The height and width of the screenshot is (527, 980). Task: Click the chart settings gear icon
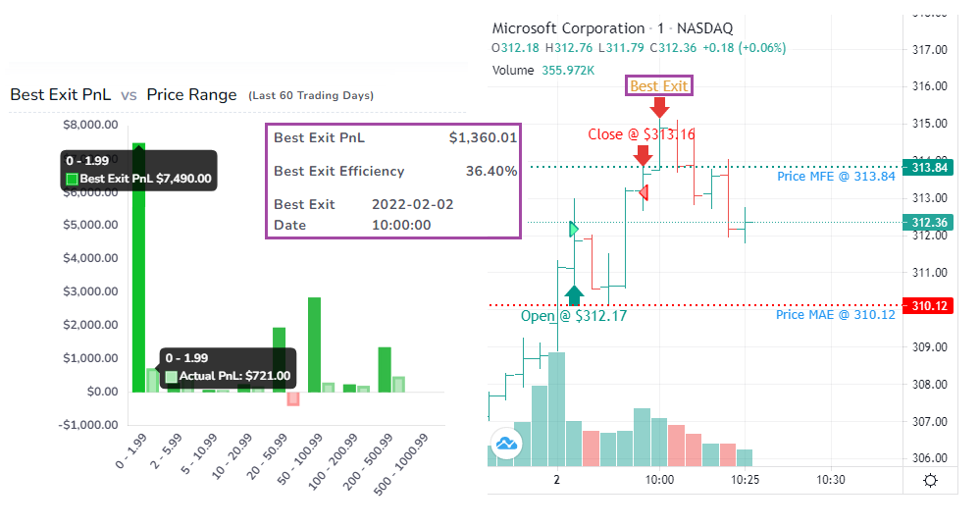930,480
